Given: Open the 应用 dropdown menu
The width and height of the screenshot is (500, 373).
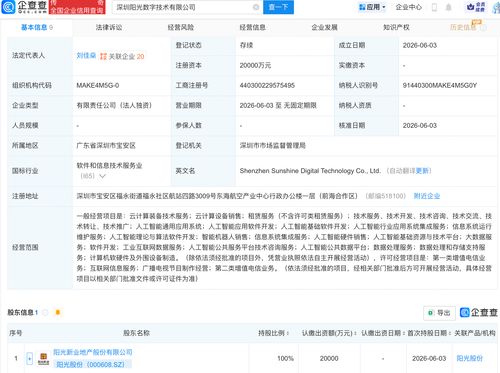Looking at the screenshot, I should pos(372,7).
